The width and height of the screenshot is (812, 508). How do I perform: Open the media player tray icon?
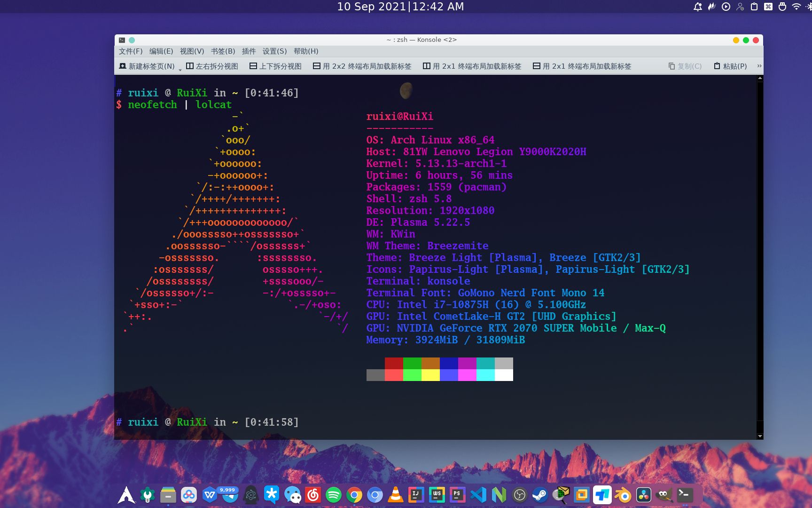coord(726,7)
